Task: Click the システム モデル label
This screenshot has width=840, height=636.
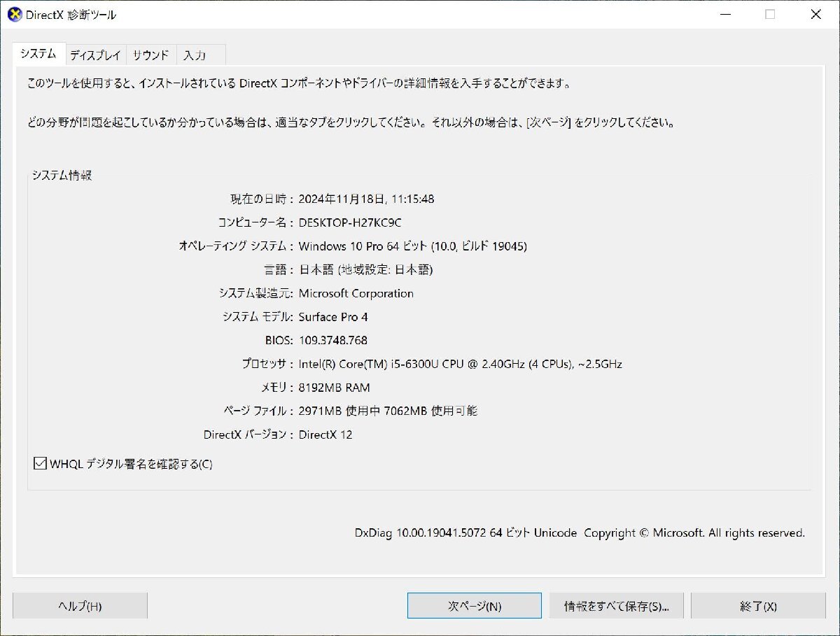Action: pyautogui.click(x=258, y=317)
